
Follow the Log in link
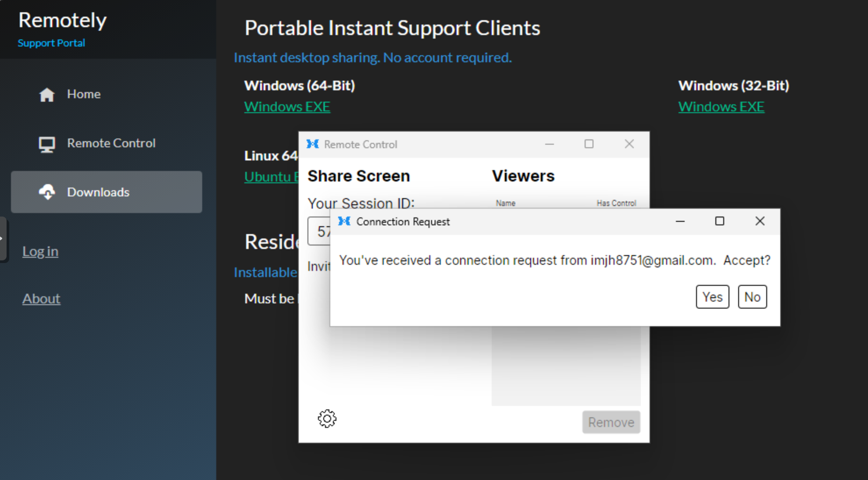(40, 251)
